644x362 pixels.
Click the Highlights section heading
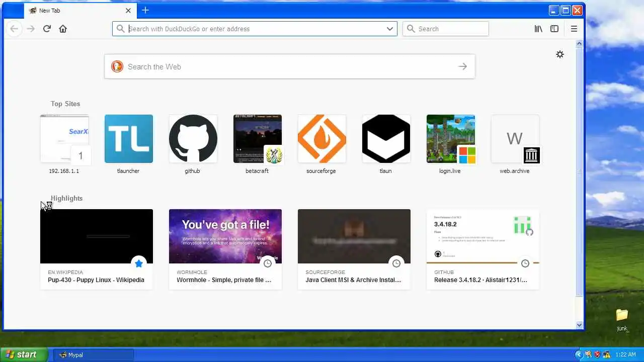tap(66, 198)
